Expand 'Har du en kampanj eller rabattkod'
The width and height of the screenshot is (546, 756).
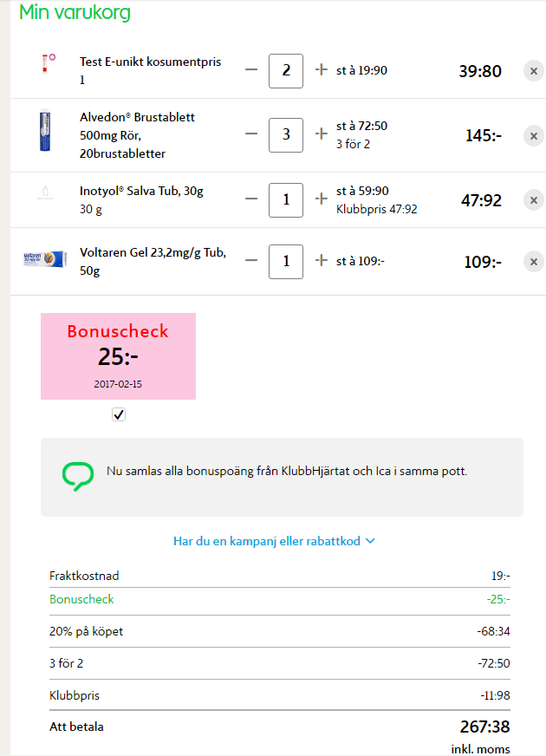tap(274, 541)
